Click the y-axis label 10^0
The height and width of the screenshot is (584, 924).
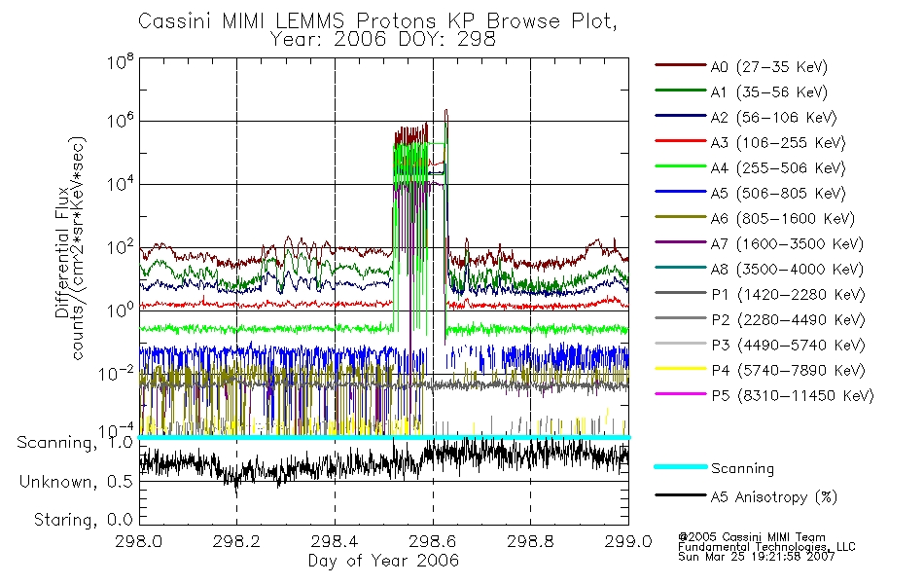(x=121, y=310)
